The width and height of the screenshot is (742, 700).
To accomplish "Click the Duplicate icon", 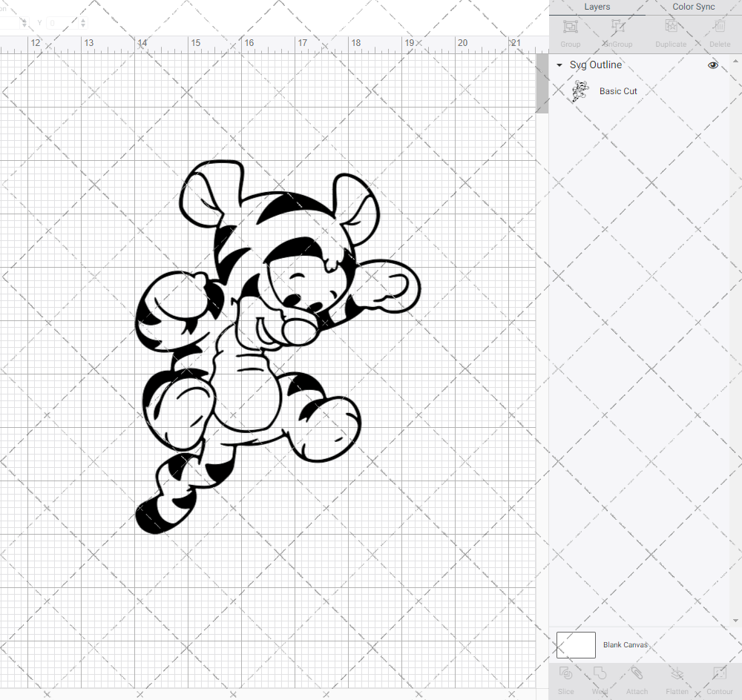I will [x=671, y=27].
